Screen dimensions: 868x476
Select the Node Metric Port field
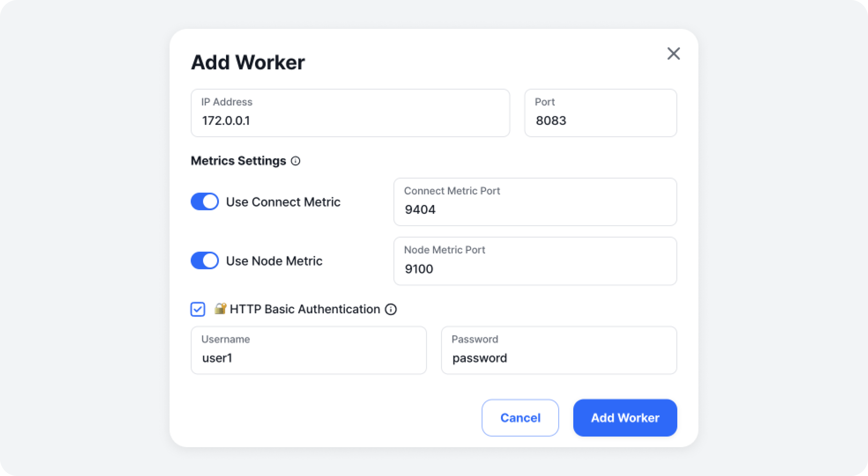point(535,261)
